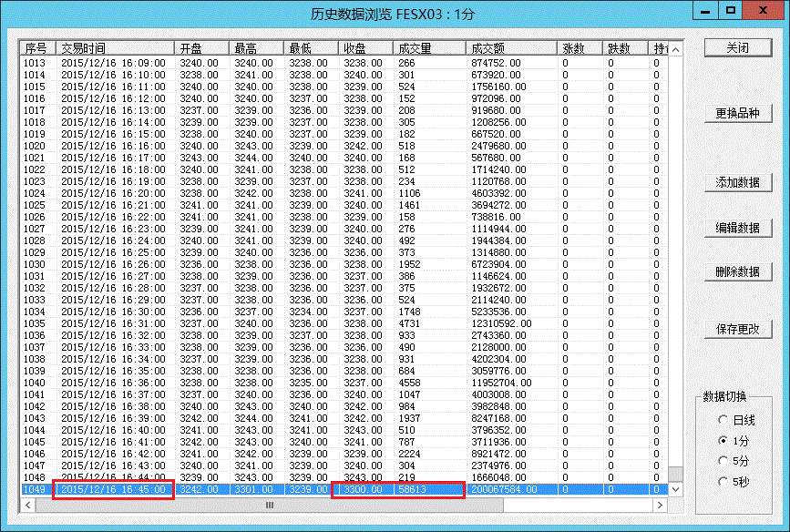The image size is (790, 532).
Task: Choose the 5秒 radio option
Action: click(723, 481)
